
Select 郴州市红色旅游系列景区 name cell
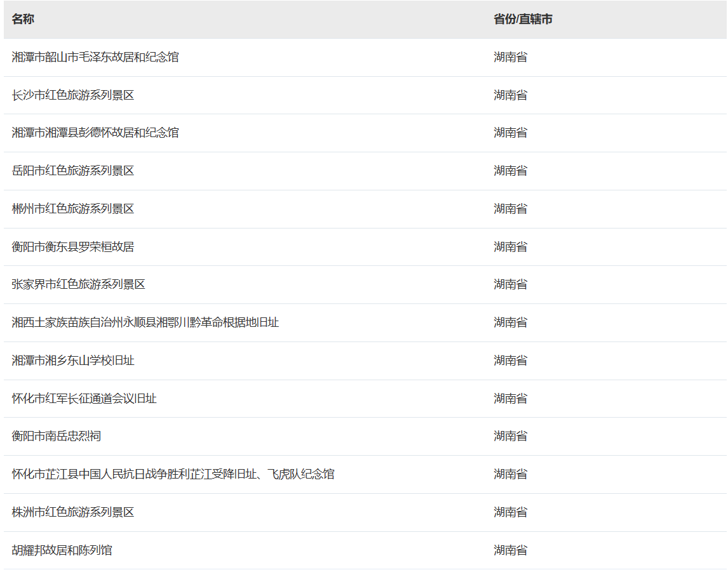click(73, 209)
